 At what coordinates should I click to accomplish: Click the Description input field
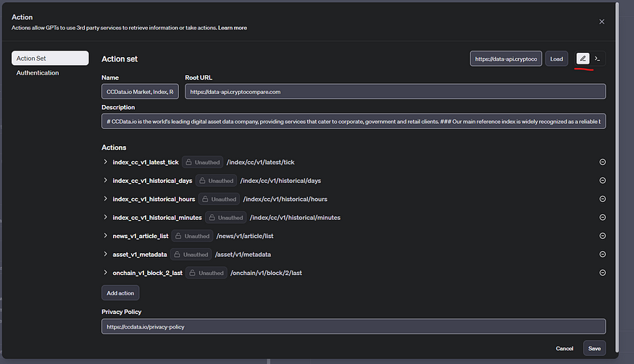coord(354,121)
